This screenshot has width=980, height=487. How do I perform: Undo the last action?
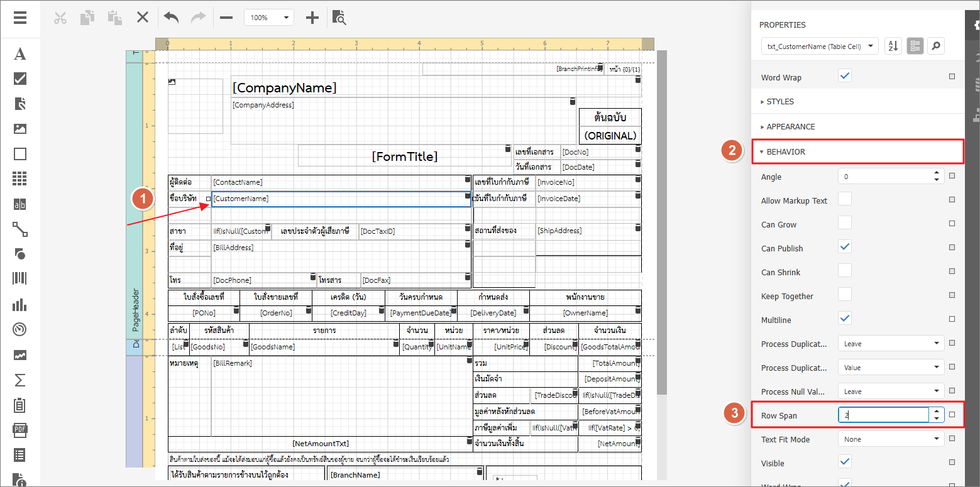(x=171, y=18)
